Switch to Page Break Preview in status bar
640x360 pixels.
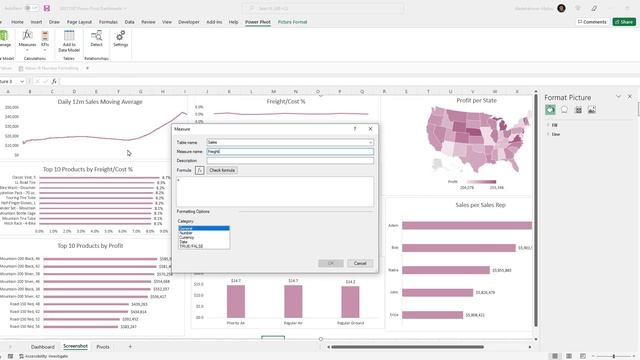pyautogui.click(x=582, y=356)
